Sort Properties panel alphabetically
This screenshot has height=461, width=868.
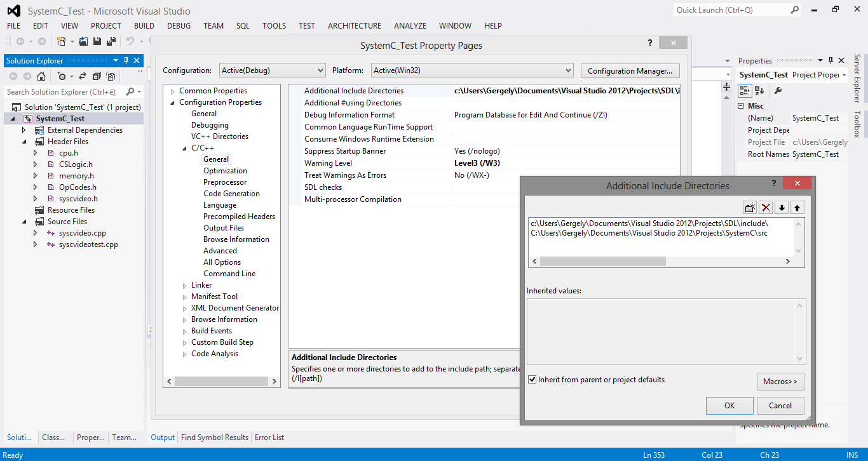(x=759, y=91)
